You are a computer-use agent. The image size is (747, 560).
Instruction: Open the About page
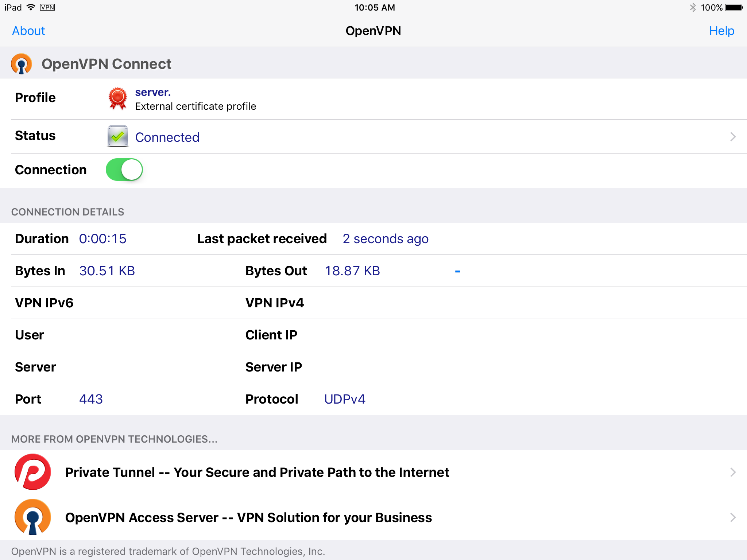(x=28, y=31)
